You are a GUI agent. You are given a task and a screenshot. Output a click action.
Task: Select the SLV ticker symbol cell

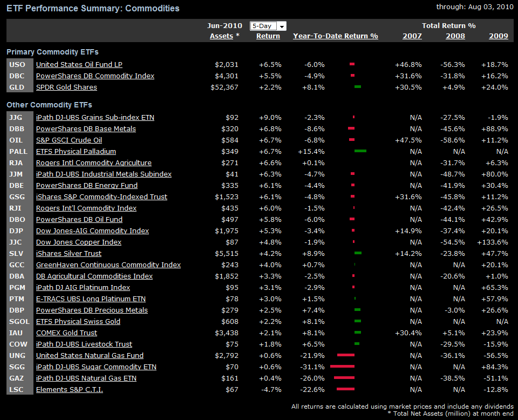pos(20,253)
